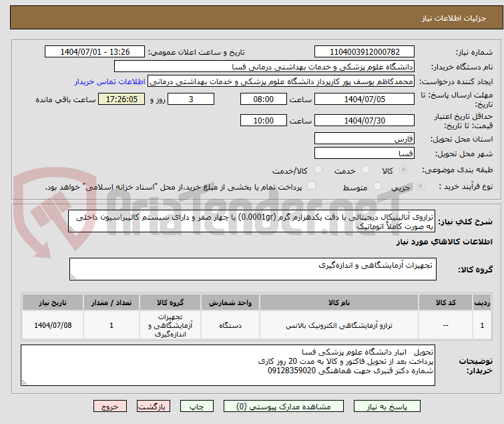
Task: Click remaining time field 17:26:05
Action: pos(121,99)
